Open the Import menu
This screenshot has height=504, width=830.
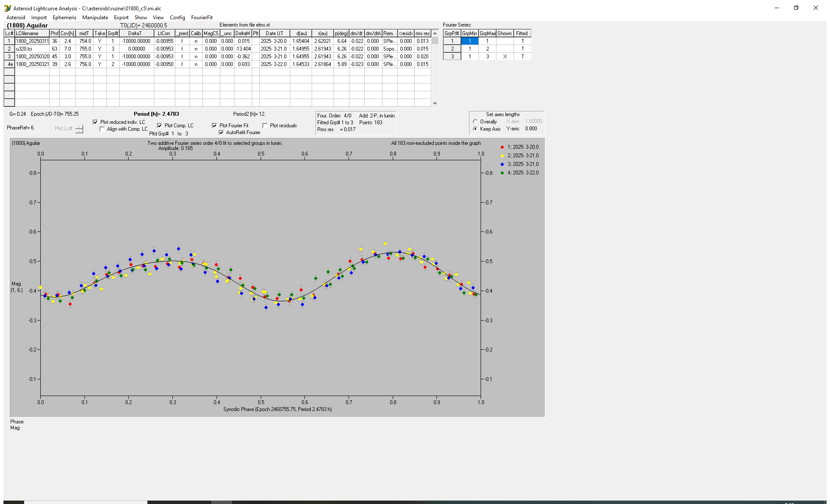click(39, 18)
